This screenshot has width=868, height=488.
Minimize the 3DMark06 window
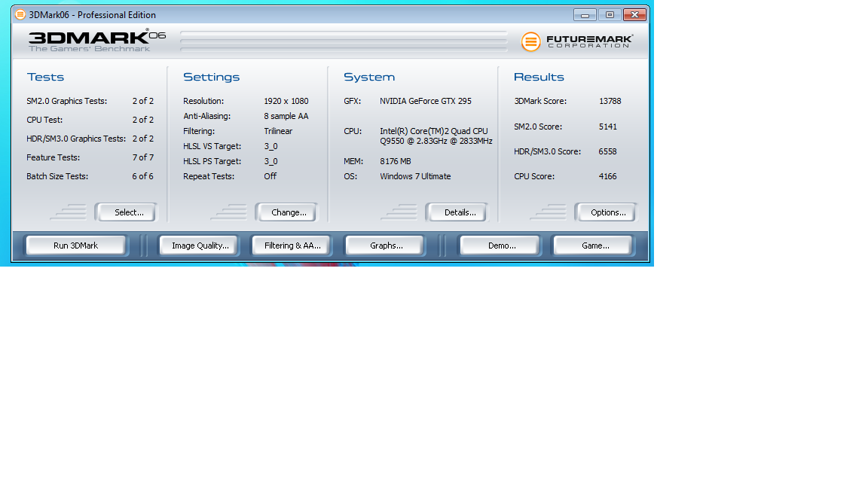[x=585, y=15]
